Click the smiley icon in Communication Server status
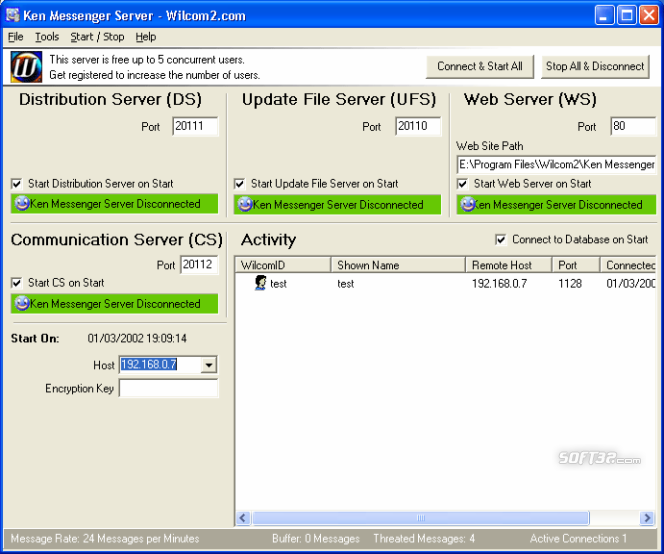This screenshot has width=664, height=554. pyautogui.click(x=22, y=304)
